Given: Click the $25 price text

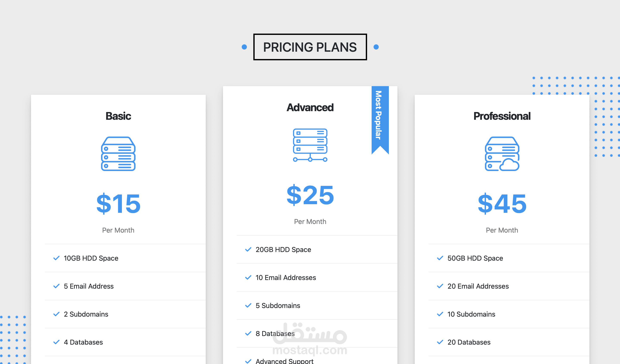Looking at the screenshot, I should click(310, 195).
